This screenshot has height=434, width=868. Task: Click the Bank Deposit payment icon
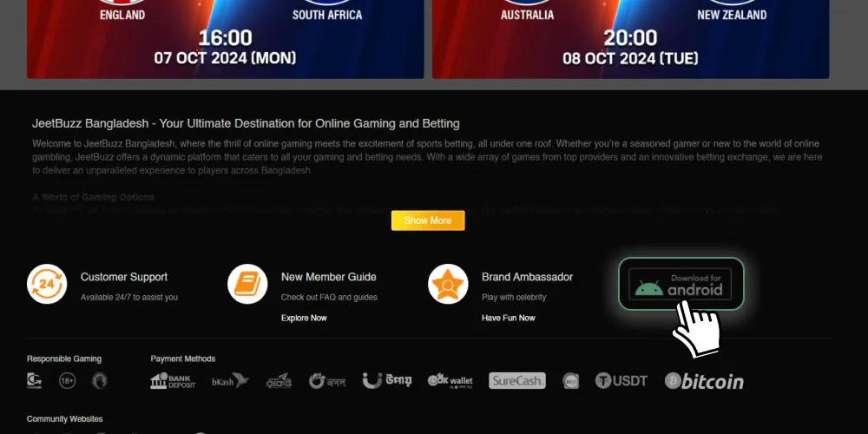point(173,381)
